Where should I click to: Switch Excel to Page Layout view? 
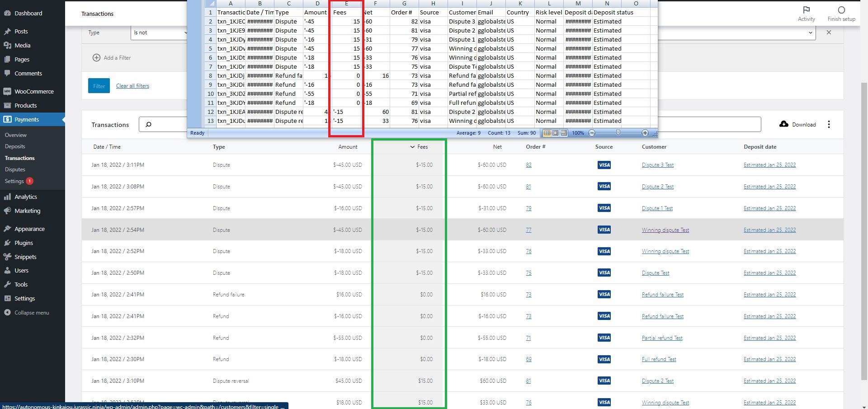point(555,132)
